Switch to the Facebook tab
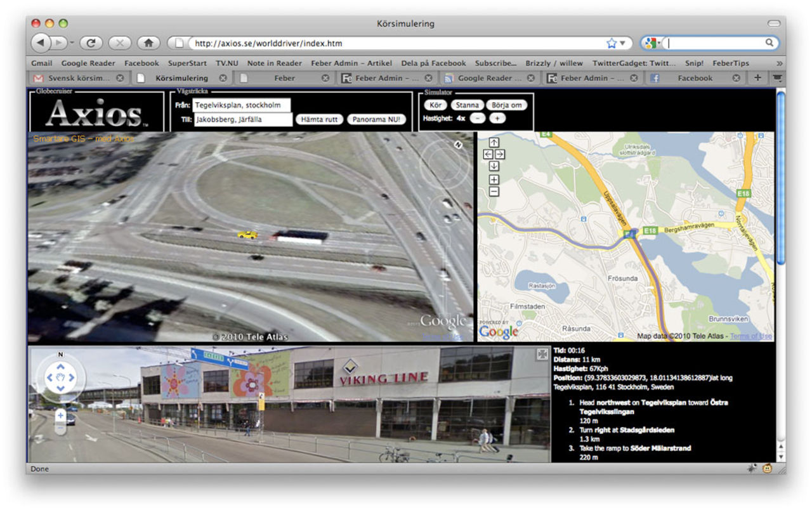 pos(697,78)
